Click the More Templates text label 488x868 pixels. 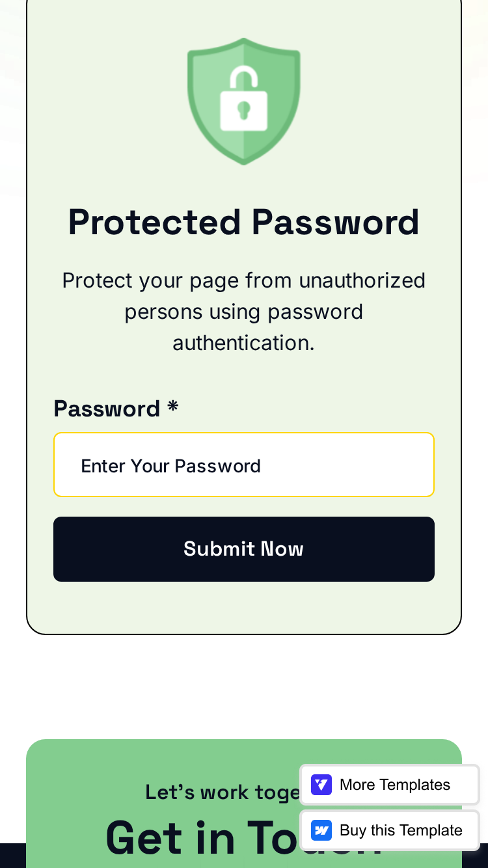(395, 785)
